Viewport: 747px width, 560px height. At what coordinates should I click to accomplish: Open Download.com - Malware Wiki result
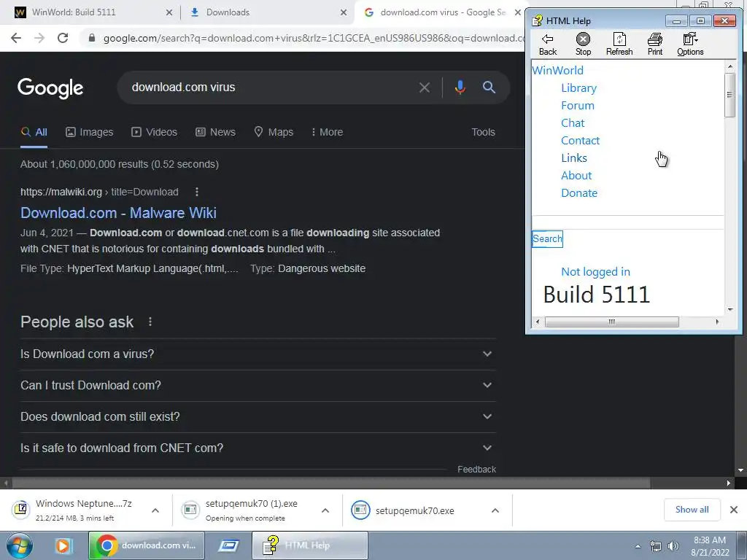[118, 213]
